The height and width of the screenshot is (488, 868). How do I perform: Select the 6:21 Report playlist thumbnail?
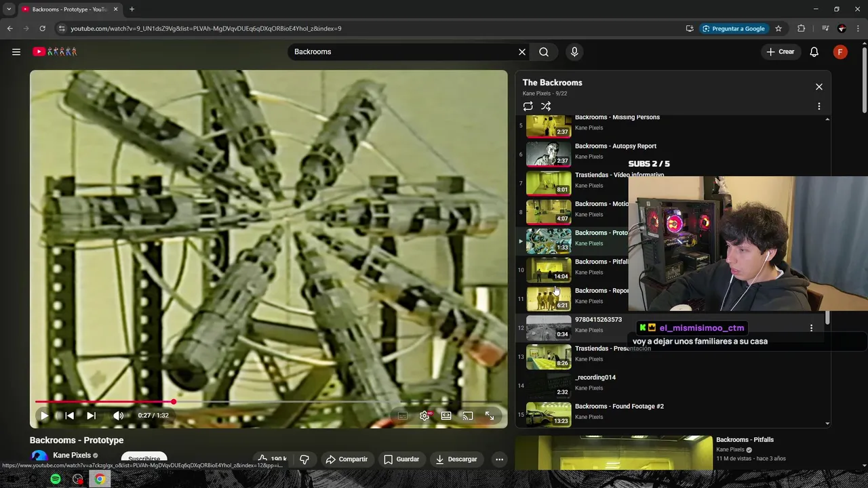pos(549,299)
